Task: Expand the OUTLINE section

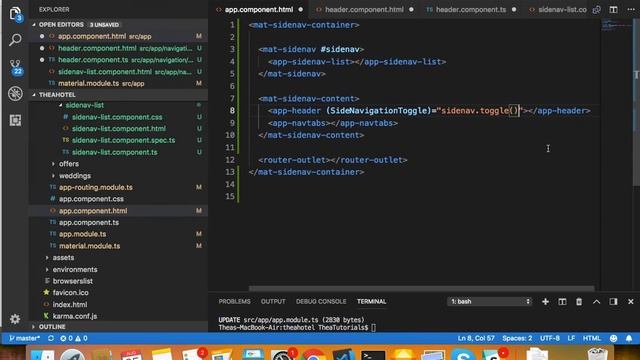Action: coord(52,327)
